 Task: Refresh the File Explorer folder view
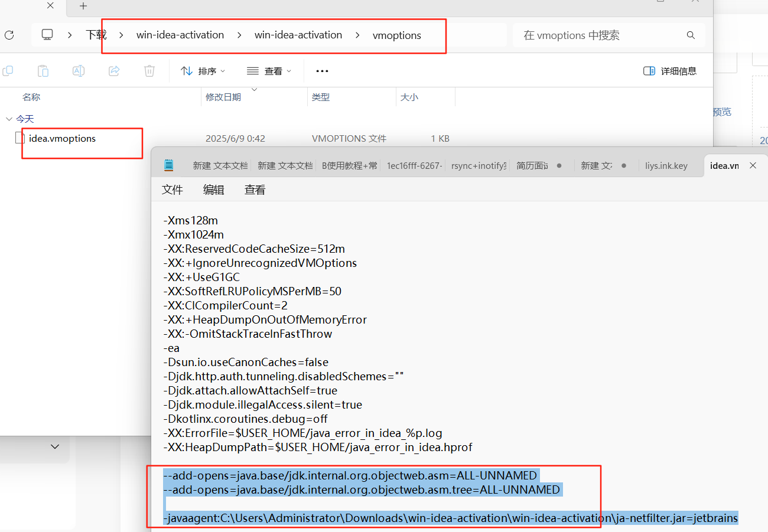tap(9, 35)
